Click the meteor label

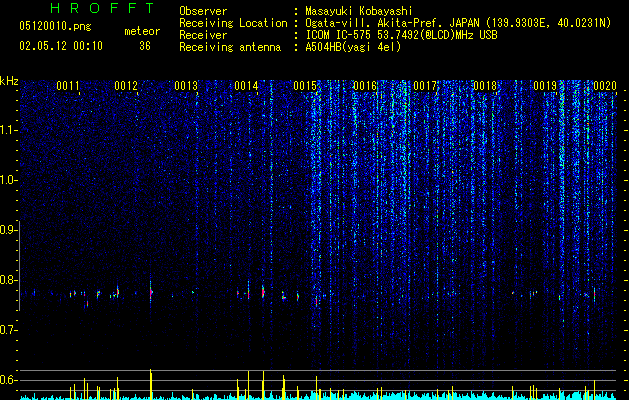(x=142, y=31)
